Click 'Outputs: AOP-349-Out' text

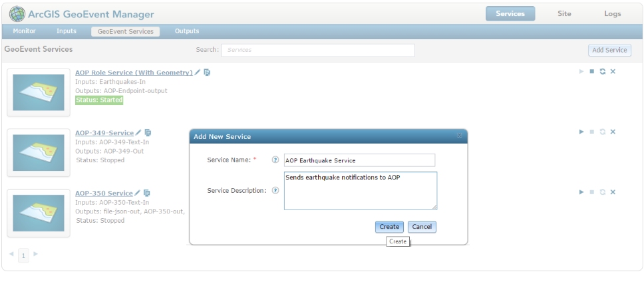[x=110, y=151]
